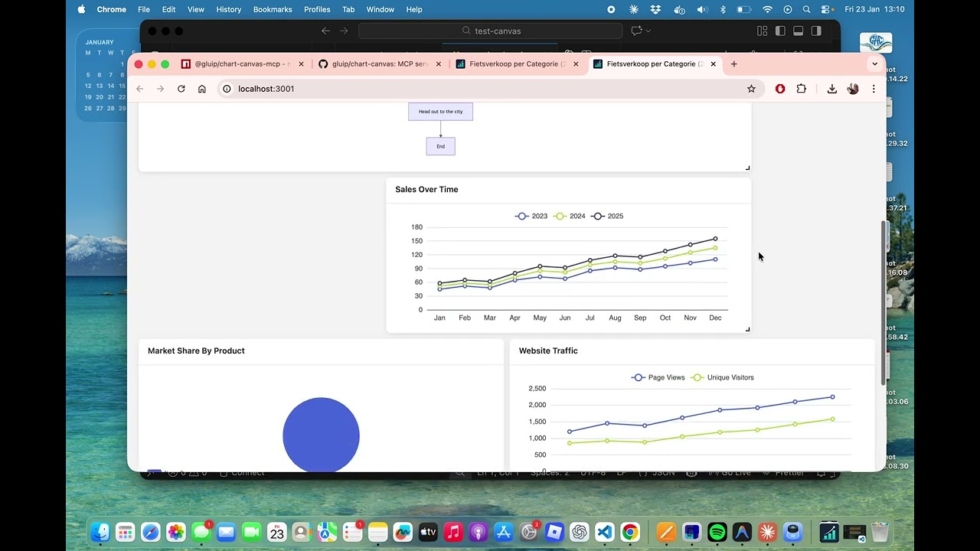
Task: Click the Market Share By Product title
Action: (196, 350)
